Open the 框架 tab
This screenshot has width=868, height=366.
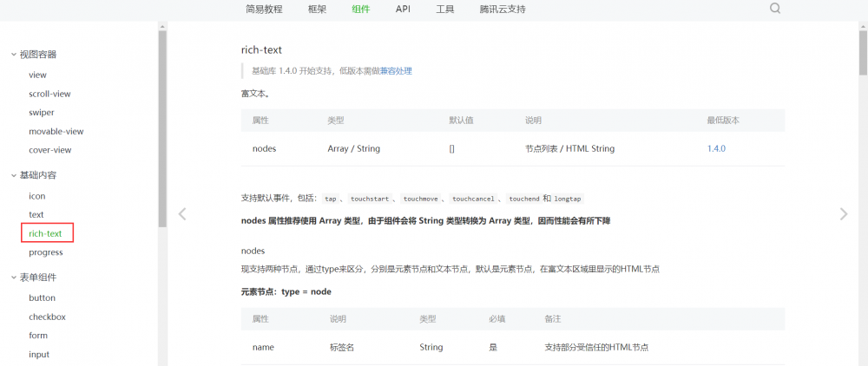coord(317,9)
